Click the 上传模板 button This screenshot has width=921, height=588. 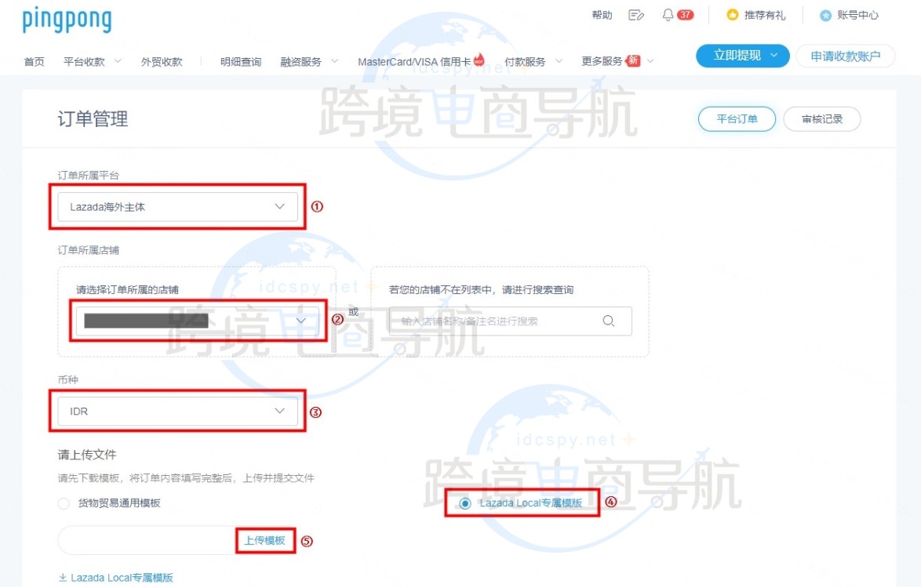click(266, 539)
